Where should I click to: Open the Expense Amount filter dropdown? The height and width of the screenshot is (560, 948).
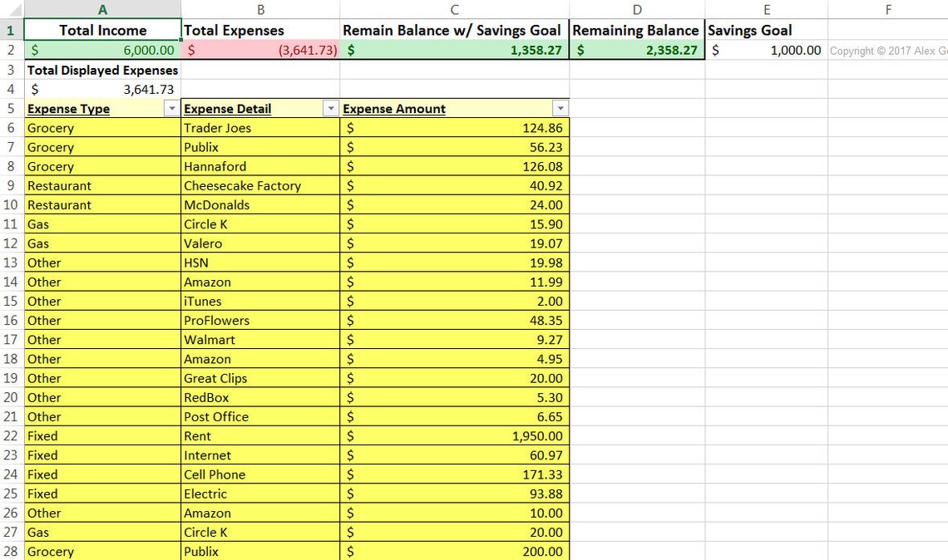pyautogui.click(x=560, y=108)
